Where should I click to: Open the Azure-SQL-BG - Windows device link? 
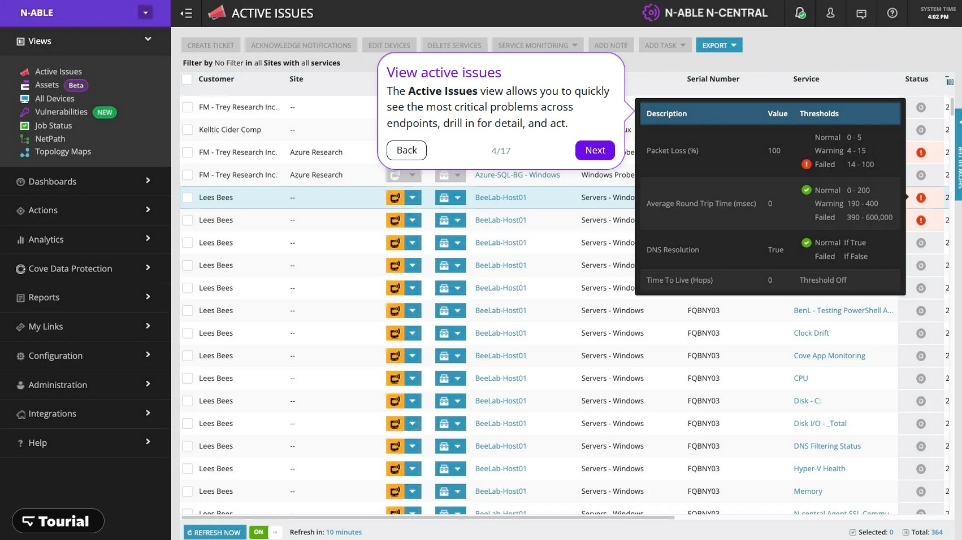pos(517,175)
